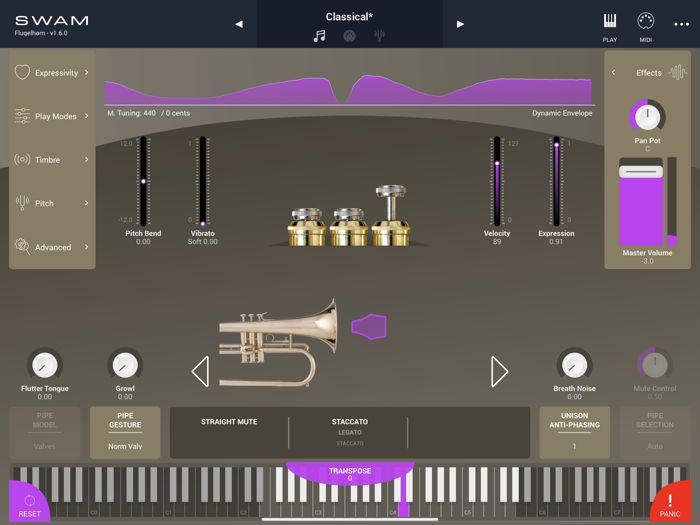This screenshot has height=525, width=700.
Task: Click the Effects waveform icon
Action: (677, 72)
